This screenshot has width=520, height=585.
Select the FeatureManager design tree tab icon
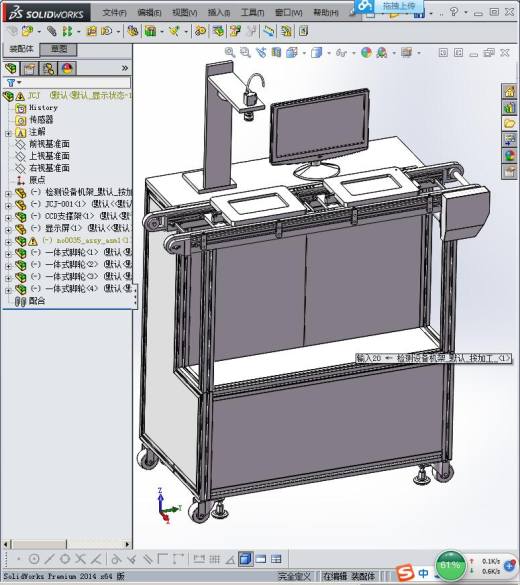click(x=11, y=68)
